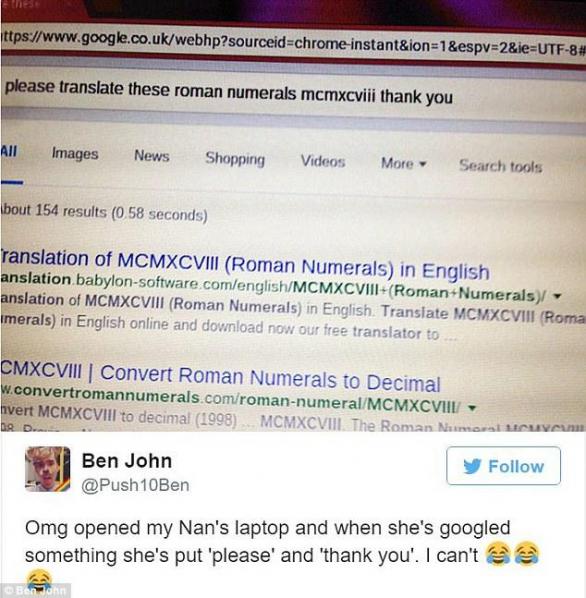The height and width of the screenshot is (598, 586).
Task: Click the Ben John display name
Action: click(127, 461)
